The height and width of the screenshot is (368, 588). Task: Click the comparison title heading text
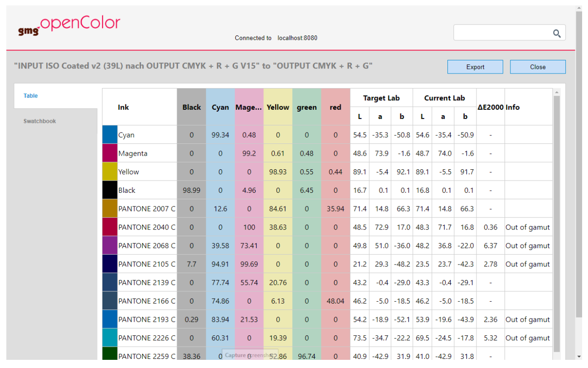click(193, 66)
